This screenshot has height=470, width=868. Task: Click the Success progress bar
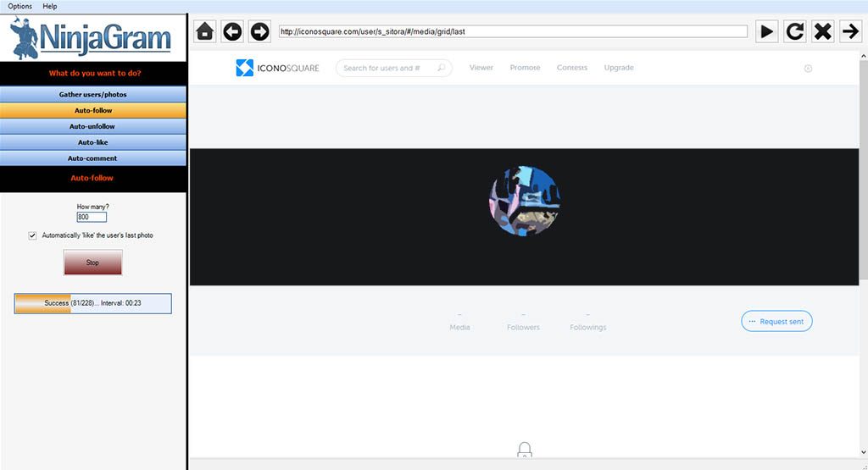92,303
